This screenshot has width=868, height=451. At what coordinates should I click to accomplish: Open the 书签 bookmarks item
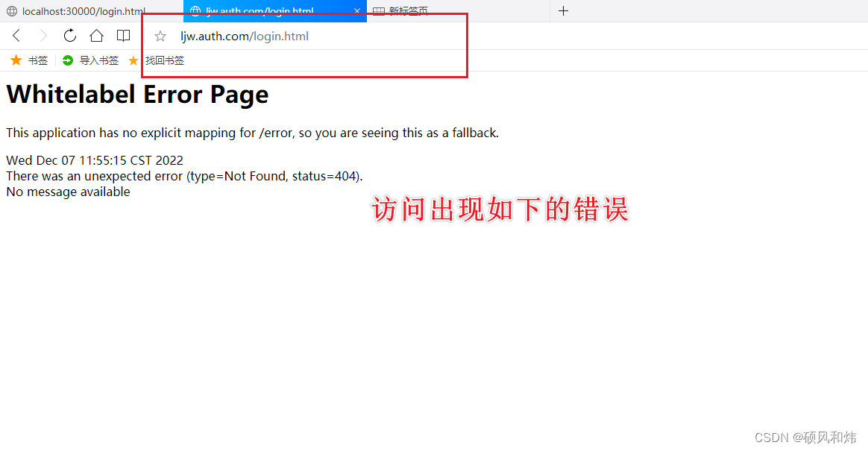(37, 60)
